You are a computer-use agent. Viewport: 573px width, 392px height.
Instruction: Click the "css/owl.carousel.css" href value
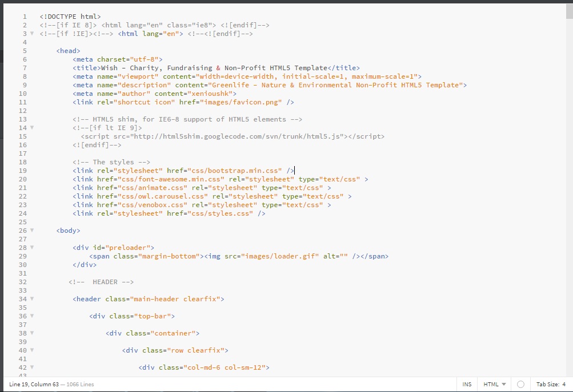[x=163, y=196]
